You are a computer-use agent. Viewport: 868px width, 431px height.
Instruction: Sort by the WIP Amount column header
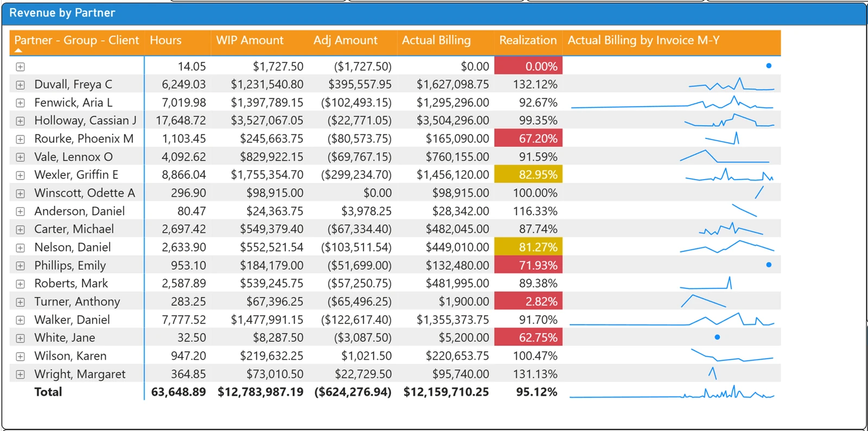[250, 40]
